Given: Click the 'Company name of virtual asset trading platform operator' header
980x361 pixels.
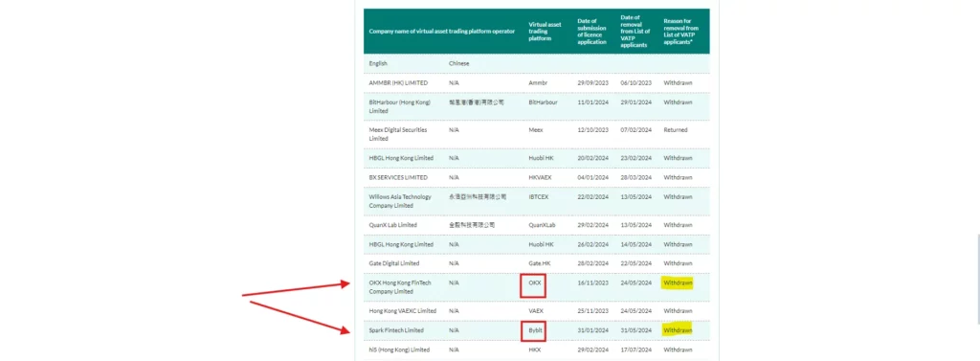Looking at the screenshot, I should coord(442,32).
